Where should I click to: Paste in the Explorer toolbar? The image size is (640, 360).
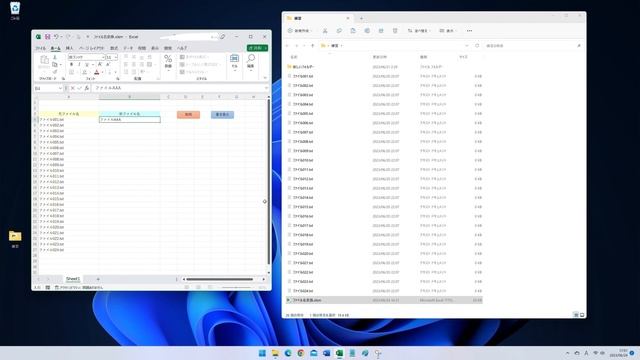click(353, 31)
